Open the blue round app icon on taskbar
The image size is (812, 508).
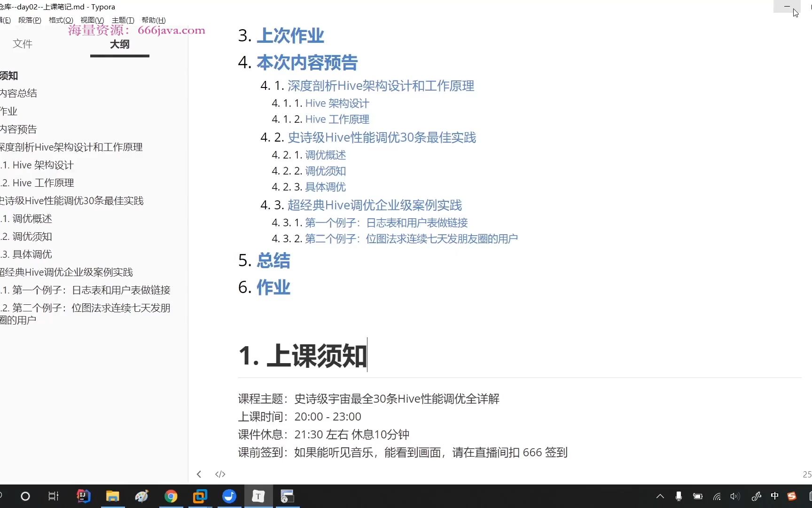tap(229, 496)
